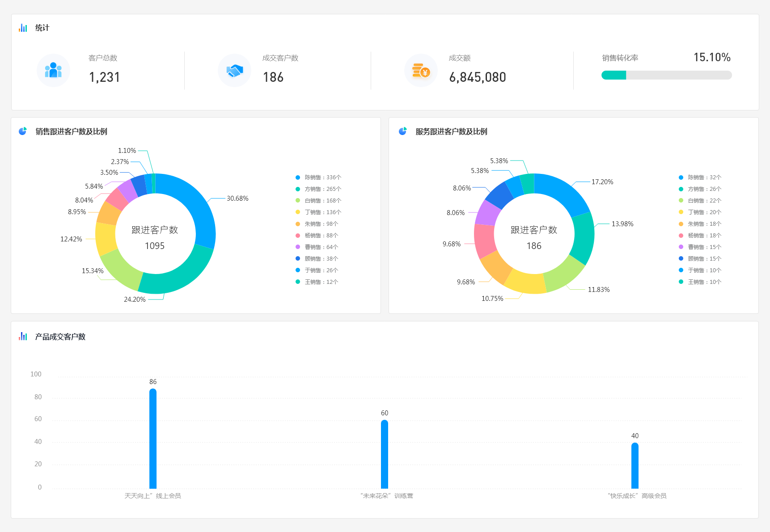
Task: Click the 5.84% label on sales donut
Action: (94, 186)
